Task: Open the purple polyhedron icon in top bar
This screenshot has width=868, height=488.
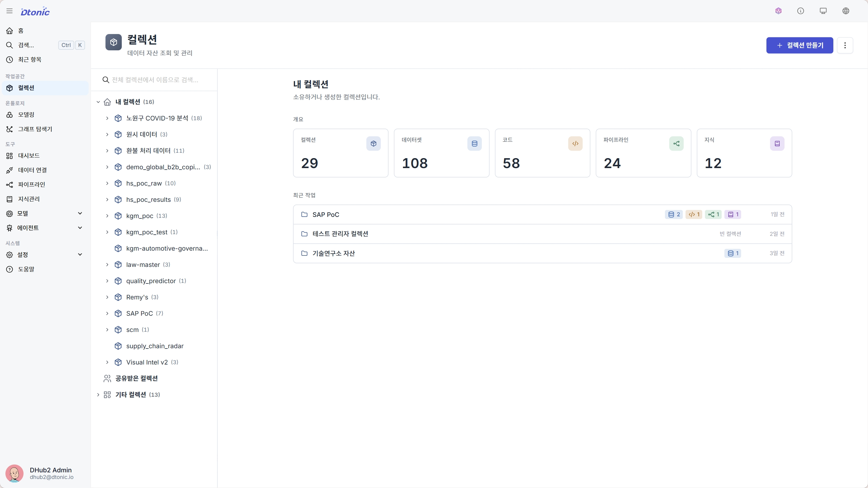Action: click(x=778, y=11)
